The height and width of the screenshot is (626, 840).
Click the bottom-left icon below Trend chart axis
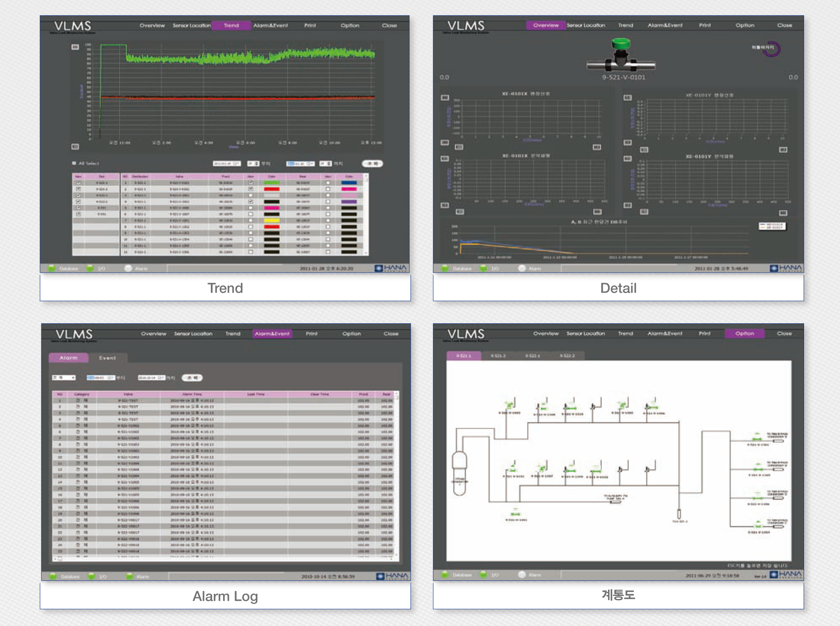click(x=75, y=147)
